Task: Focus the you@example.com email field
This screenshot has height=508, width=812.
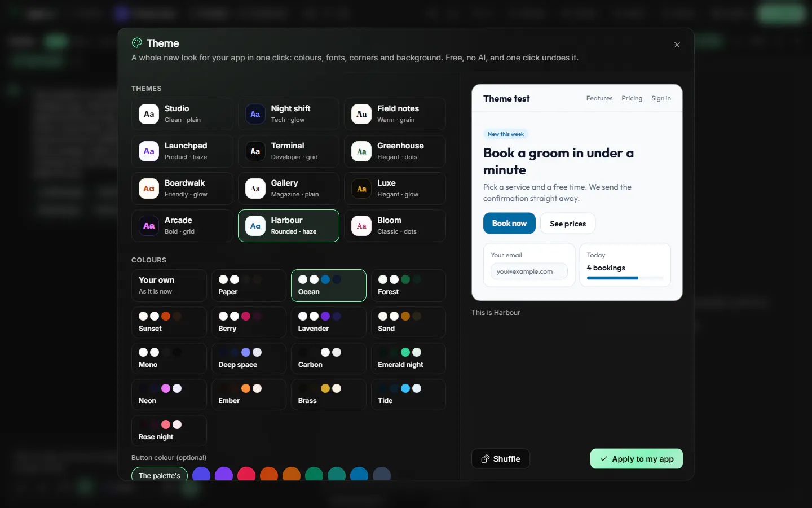Action: 529,271
